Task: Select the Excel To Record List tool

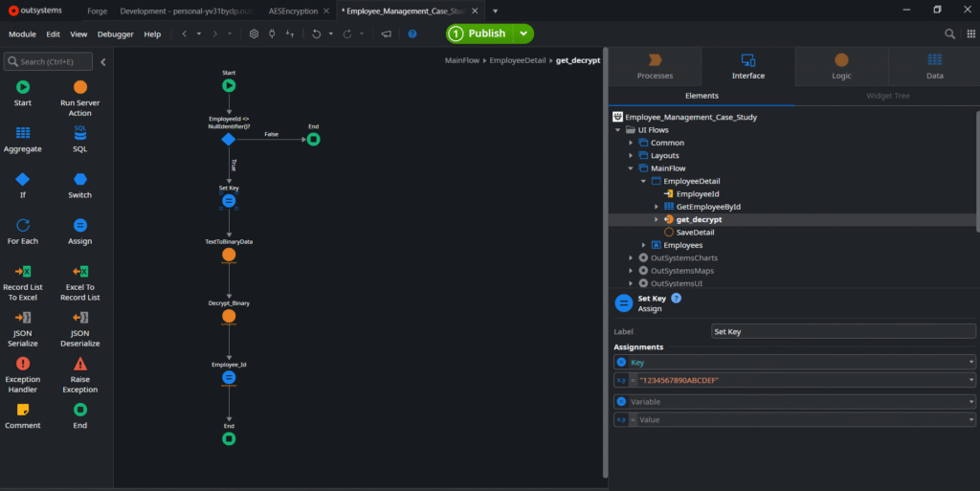Action: [80, 282]
